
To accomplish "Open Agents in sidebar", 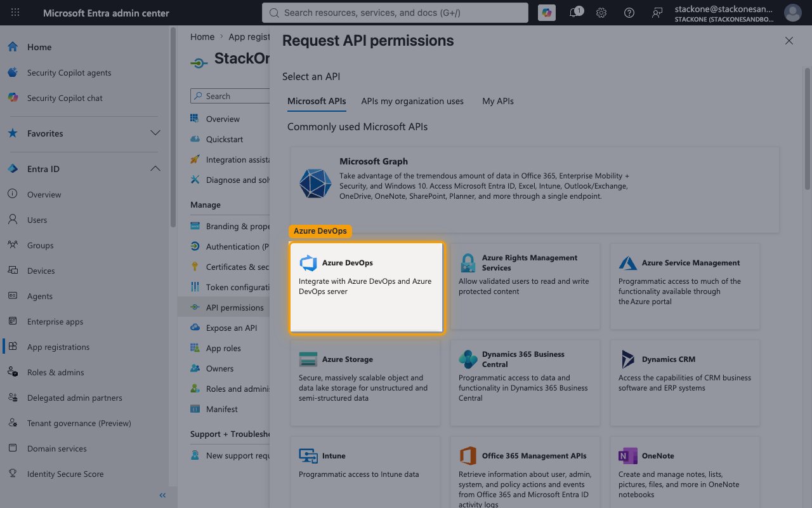I will tap(40, 296).
